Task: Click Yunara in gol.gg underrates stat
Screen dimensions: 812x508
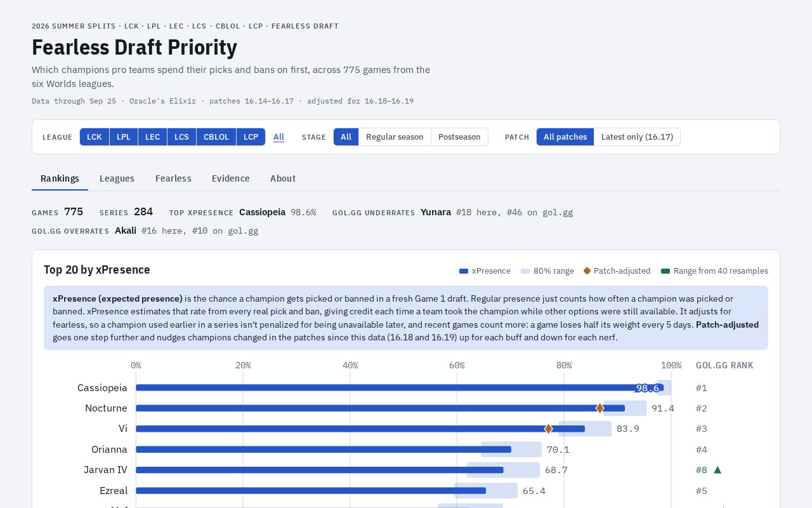Action: [x=436, y=212]
